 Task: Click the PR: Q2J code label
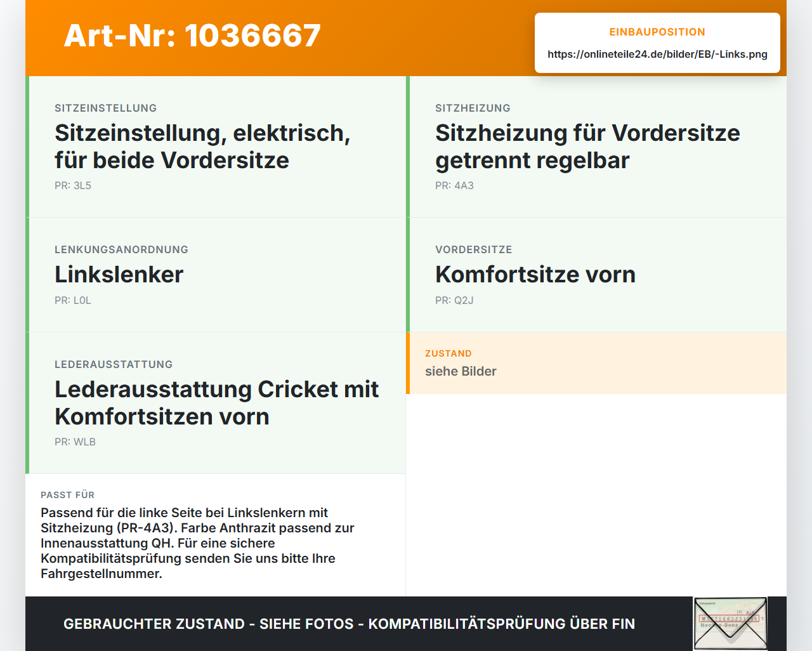(454, 300)
